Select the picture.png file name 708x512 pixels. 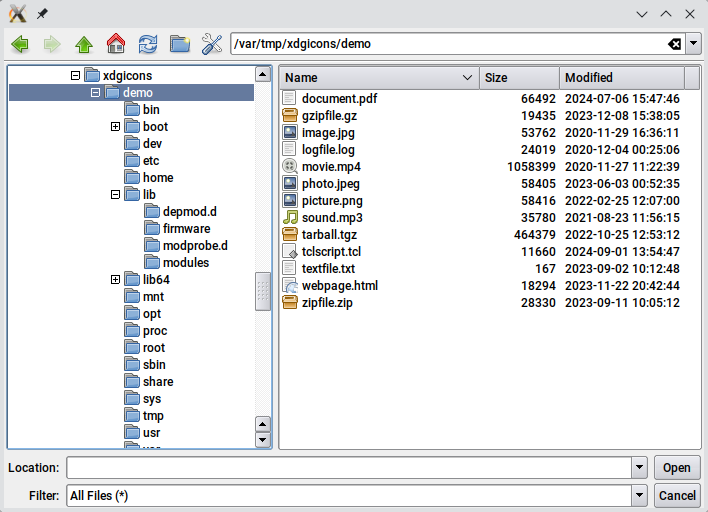tap(332, 200)
